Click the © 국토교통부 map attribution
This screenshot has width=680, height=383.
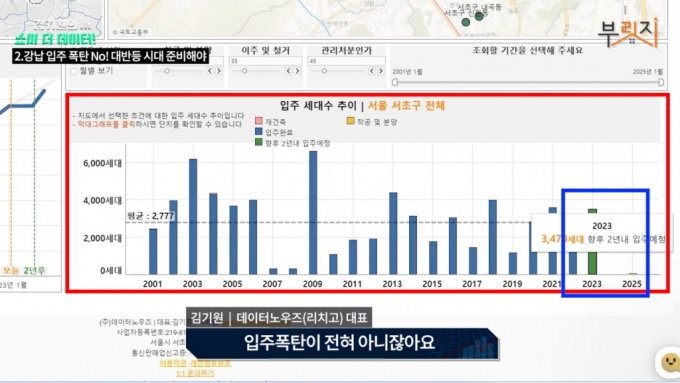(x=131, y=32)
